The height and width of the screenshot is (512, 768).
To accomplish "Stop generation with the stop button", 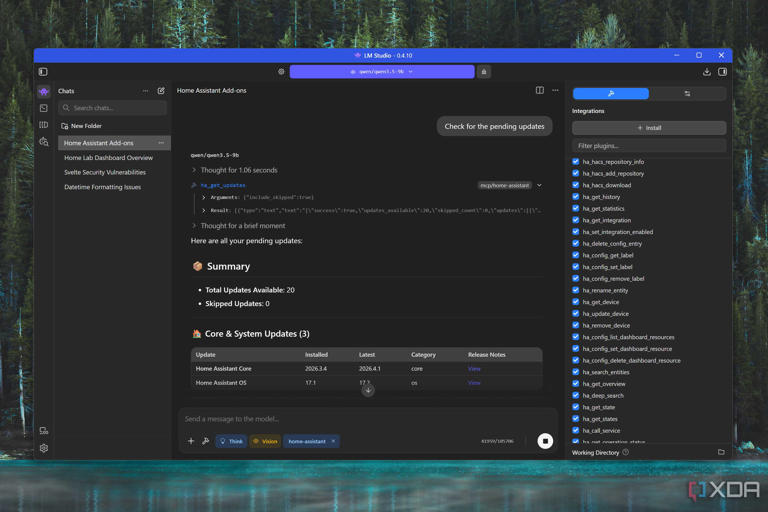I will [x=545, y=441].
